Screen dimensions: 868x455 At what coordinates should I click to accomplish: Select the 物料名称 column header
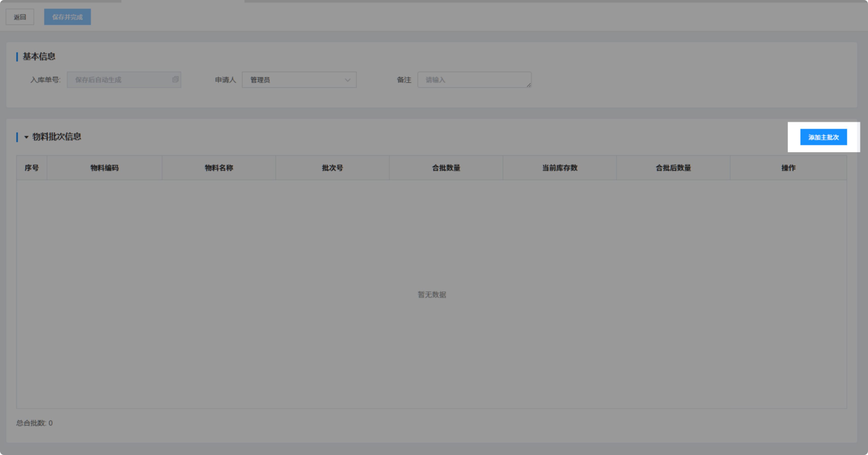(x=219, y=168)
